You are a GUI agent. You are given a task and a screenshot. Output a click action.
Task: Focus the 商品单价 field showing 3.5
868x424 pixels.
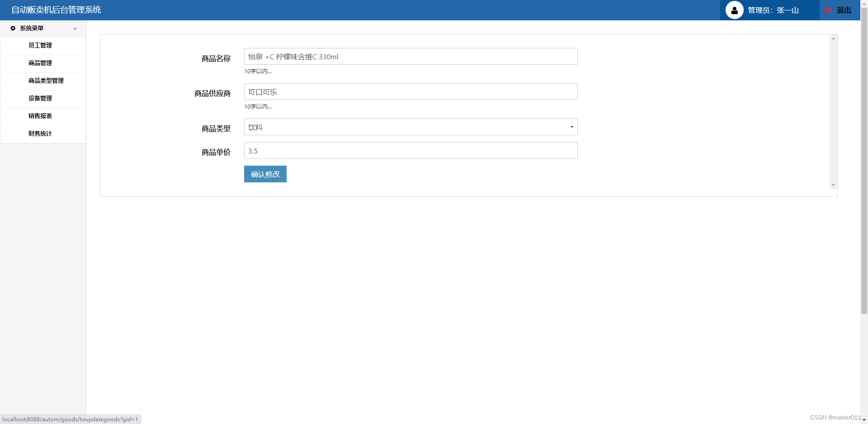coord(410,151)
